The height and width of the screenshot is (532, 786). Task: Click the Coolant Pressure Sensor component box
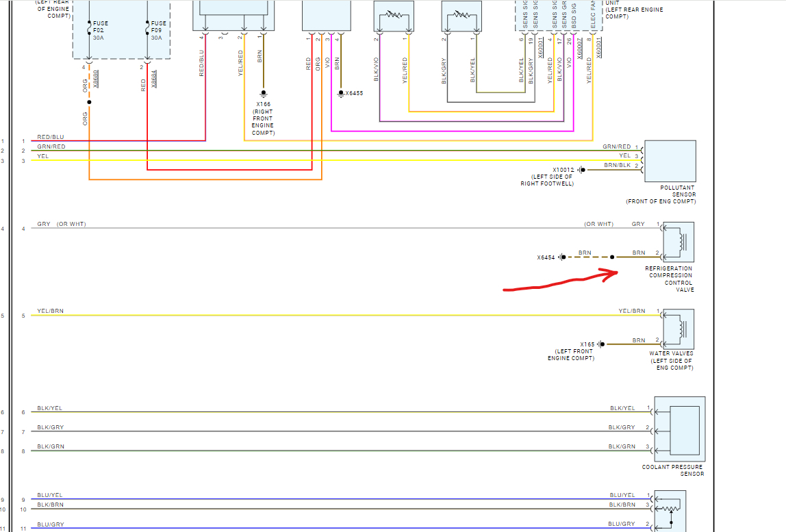679,428
